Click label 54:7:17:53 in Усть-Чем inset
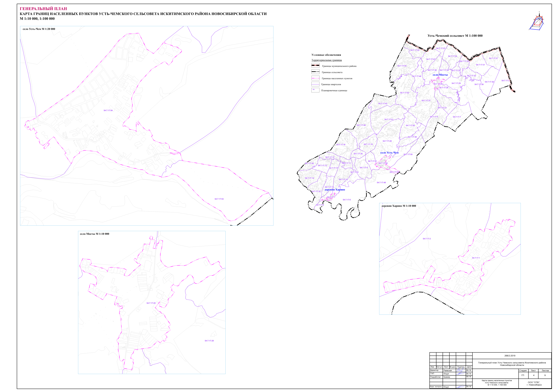555x392 pixels. 219,199
